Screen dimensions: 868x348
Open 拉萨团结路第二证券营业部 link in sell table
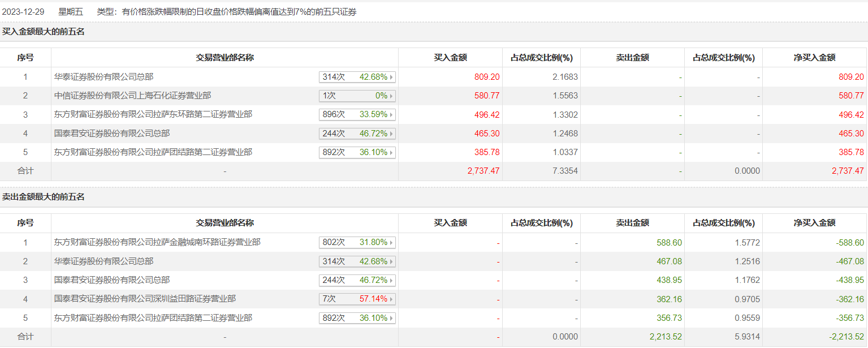tap(153, 318)
